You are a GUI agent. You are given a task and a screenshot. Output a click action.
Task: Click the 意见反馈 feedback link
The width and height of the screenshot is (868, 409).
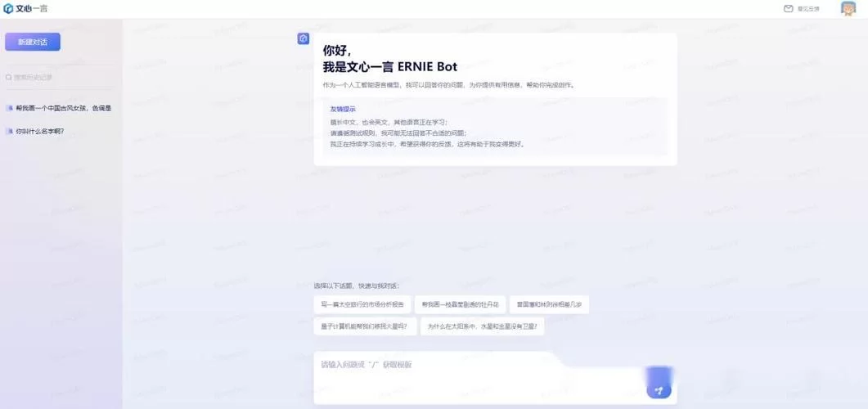[x=808, y=9]
